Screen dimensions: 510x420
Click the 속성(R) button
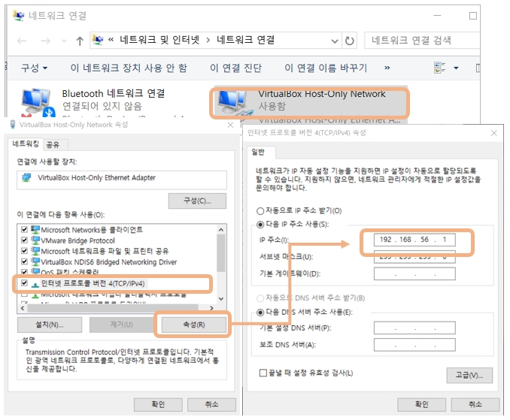tap(194, 325)
